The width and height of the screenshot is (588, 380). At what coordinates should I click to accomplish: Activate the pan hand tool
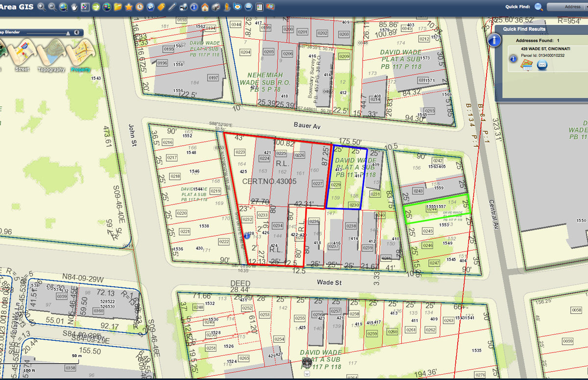(74, 7)
